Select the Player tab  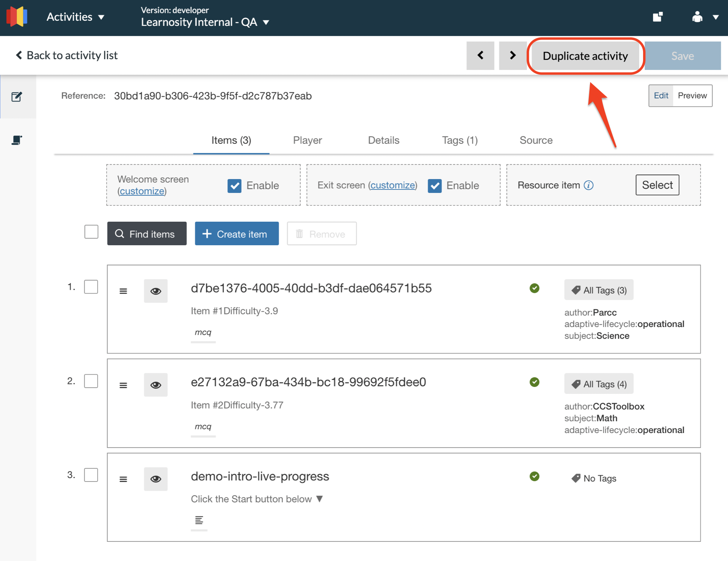(x=307, y=140)
